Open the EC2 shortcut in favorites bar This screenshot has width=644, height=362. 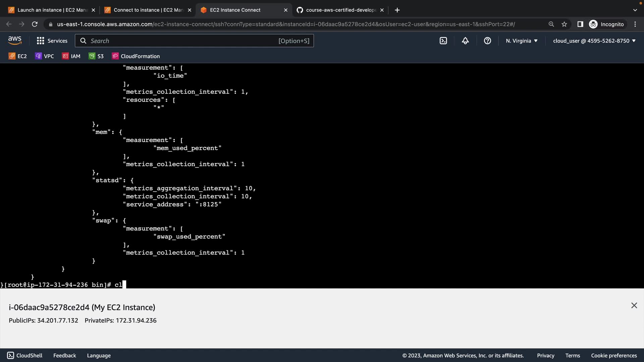[x=18, y=56]
